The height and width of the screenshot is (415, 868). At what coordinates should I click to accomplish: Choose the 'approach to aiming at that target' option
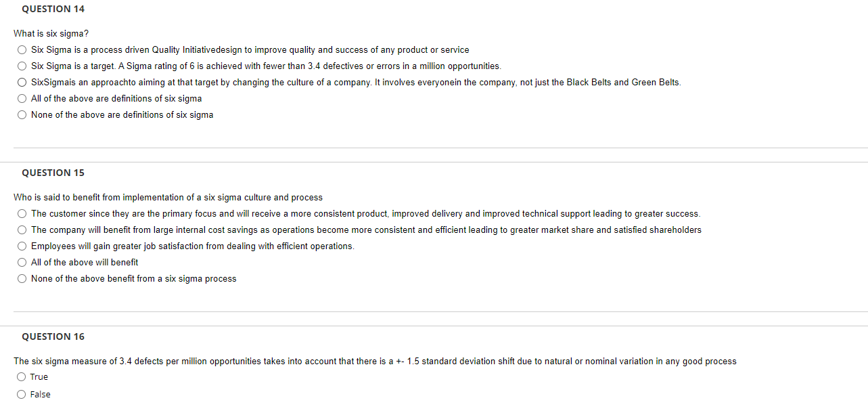[22, 82]
